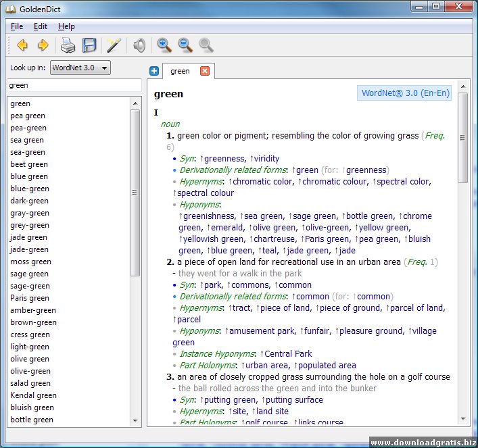Open the 'Central Park' hyponym link

(x=288, y=353)
